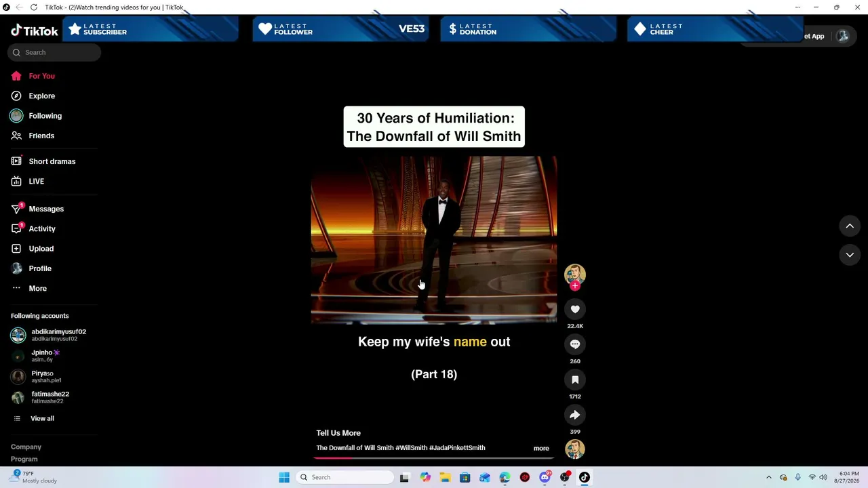Click the #JadaPinkettSmith hashtag
868x488 pixels.
(457, 448)
